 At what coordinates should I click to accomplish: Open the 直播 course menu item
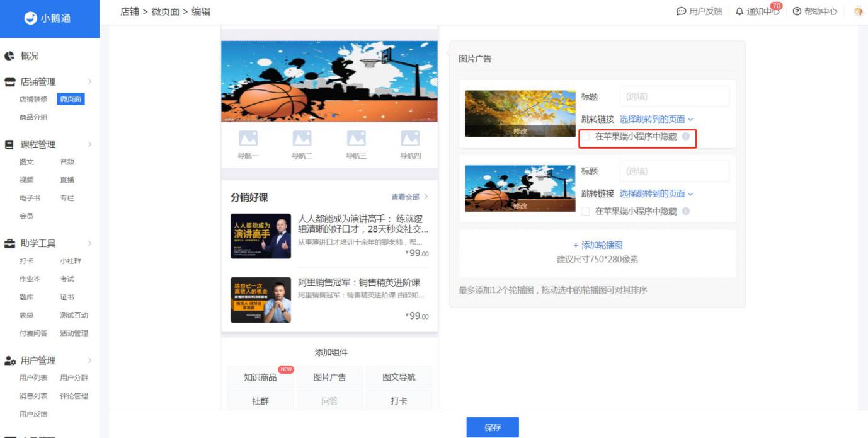pyautogui.click(x=67, y=180)
